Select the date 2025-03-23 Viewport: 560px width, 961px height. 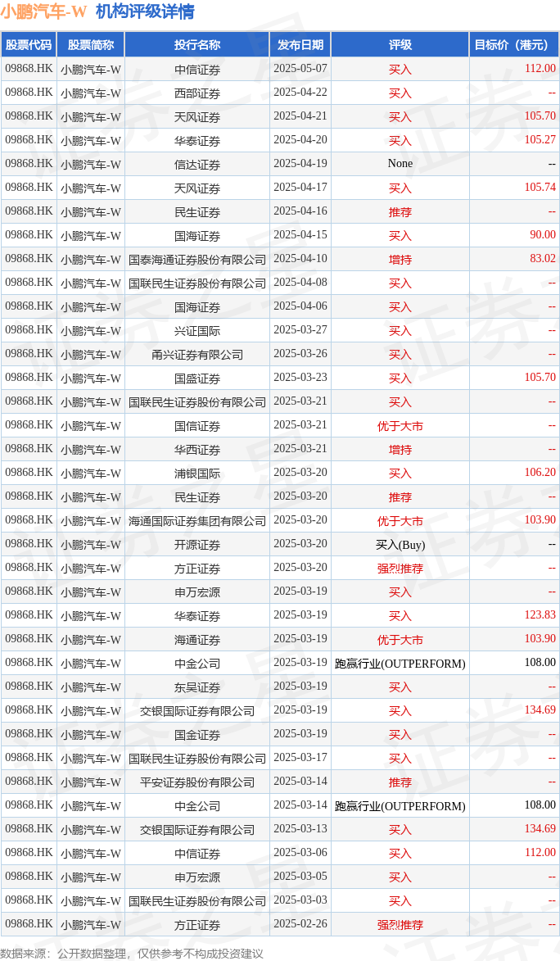click(300, 378)
